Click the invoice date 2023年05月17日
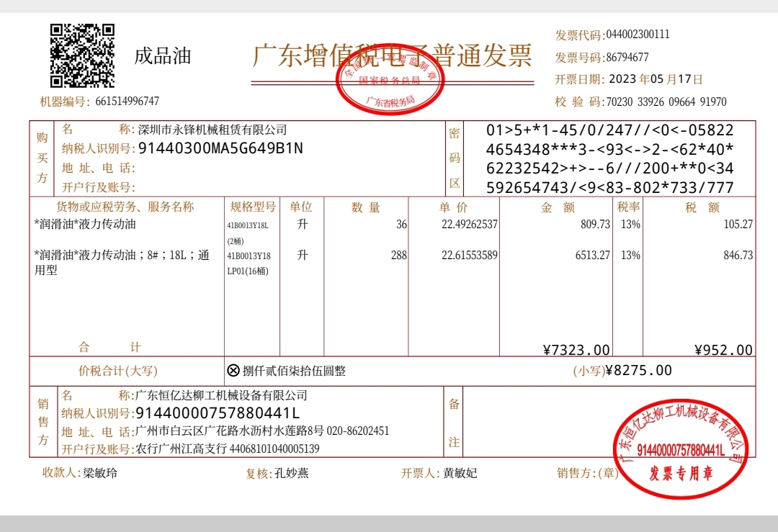The image size is (778, 532). (x=656, y=79)
